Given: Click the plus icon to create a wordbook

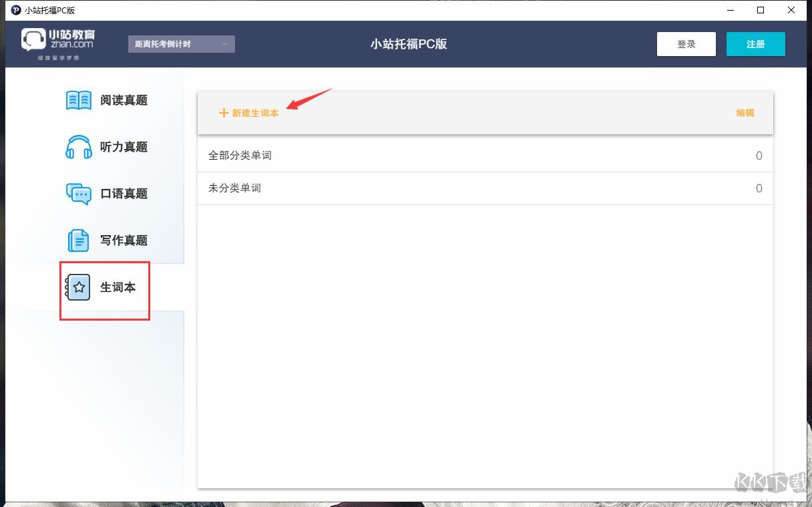Looking at the screenshot, I should coord(224,113).
